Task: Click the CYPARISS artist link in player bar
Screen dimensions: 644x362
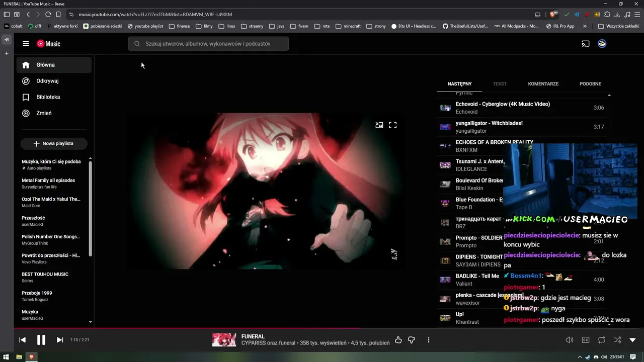Action: coord(254,343)
